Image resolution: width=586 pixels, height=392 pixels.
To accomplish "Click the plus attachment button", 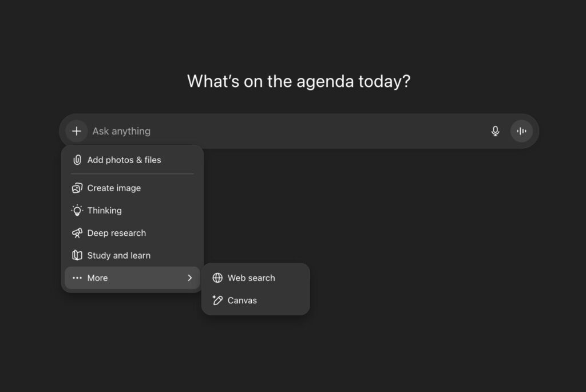I will pos(77,131).
